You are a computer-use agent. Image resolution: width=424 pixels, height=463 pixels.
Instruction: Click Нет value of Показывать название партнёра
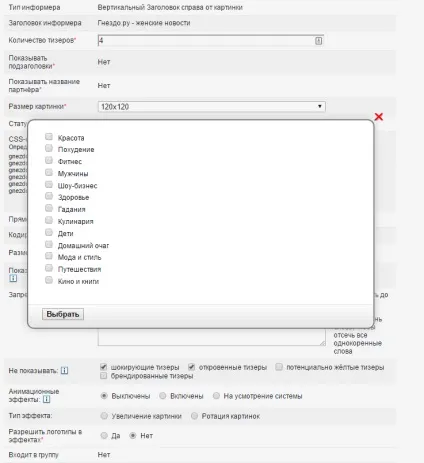104,86
